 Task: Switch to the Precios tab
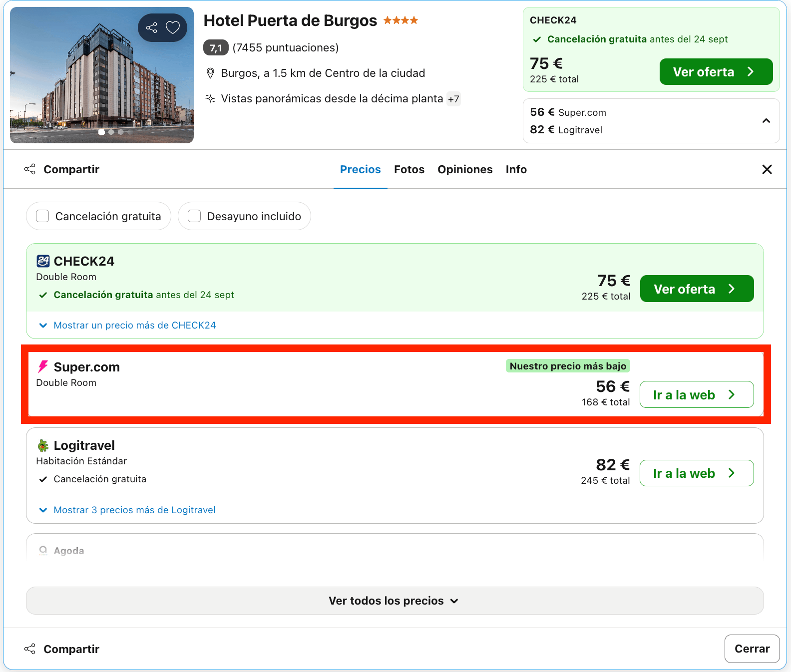click(x=361, y=169)
